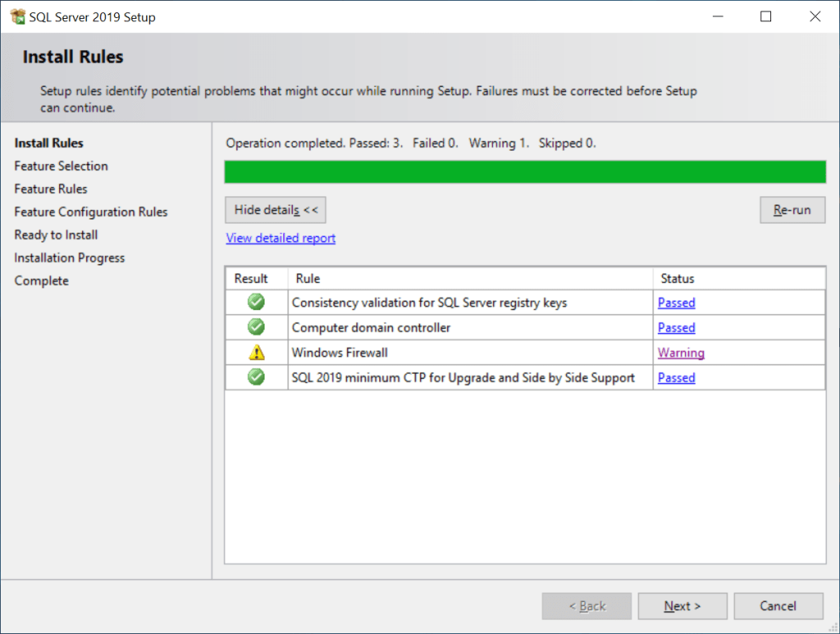Open the View detailed report link
This screenshot has width=840, height=634.
pyautogui.click(x=281, y=238)
